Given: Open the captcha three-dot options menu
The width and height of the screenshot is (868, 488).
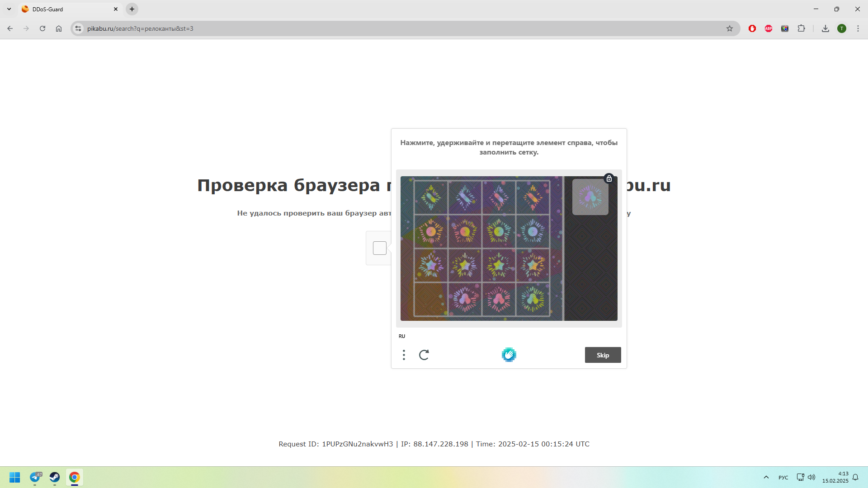Looking at the screenshot, I should coord(404,355).
